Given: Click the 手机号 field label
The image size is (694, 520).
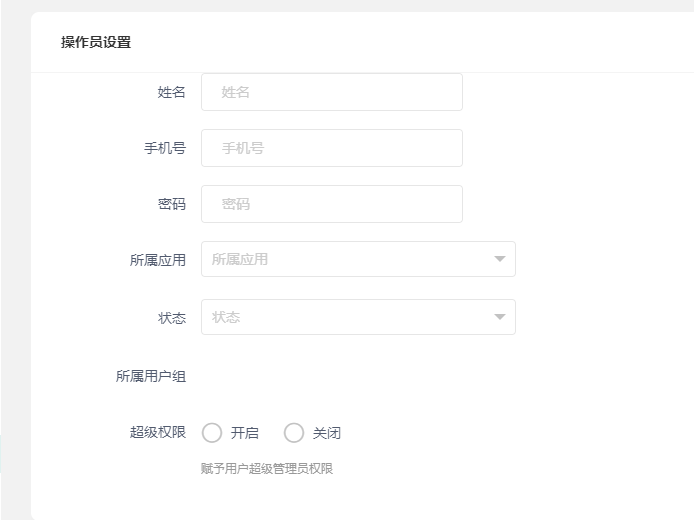Looking at the screenshot, I should point(165,148).
